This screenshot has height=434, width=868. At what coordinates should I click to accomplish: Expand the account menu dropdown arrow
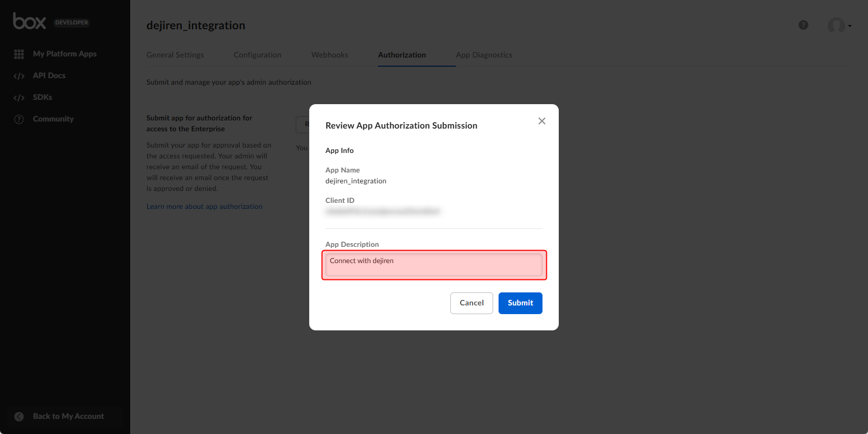850,25
